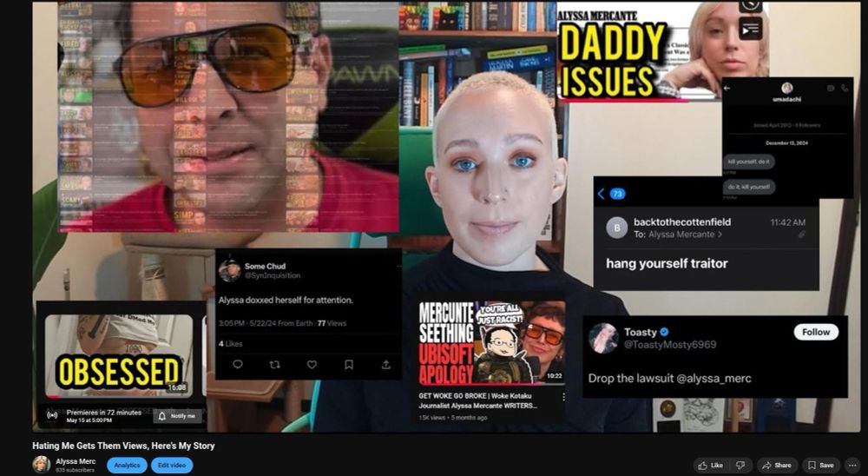Open Alyssa Merc channel avatar

coord(42,465)
